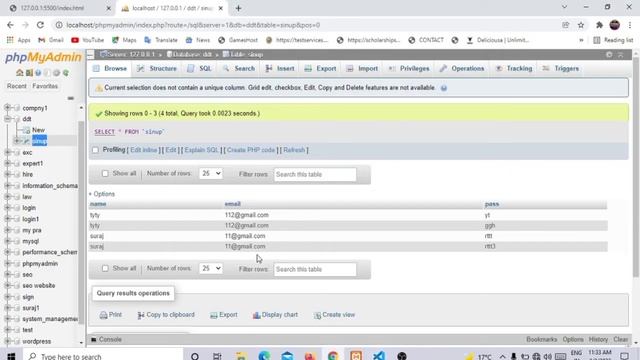Image resolution: width=640 pixels, height=360 pixels.
Task: Open Chrome three-dot menu
Action: [x=630, y=25]
